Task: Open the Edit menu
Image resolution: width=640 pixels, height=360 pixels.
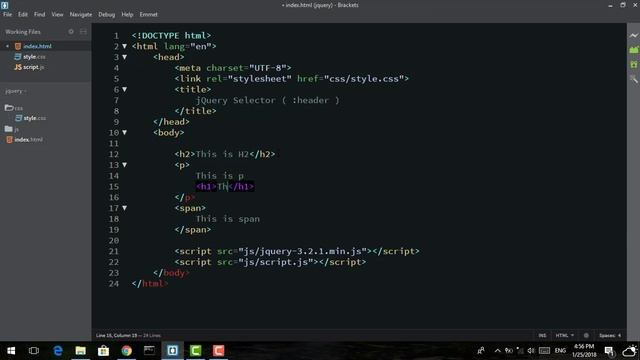Action: pyautogui.click(x=23, y=14)
